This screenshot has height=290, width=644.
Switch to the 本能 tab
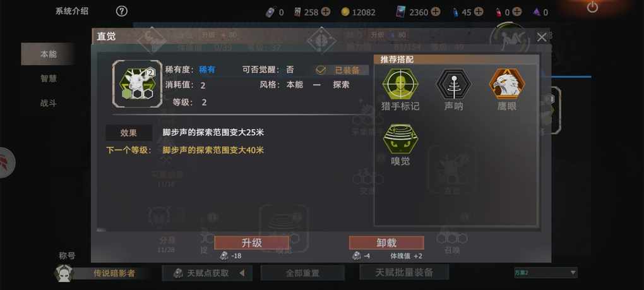point(47,54)
